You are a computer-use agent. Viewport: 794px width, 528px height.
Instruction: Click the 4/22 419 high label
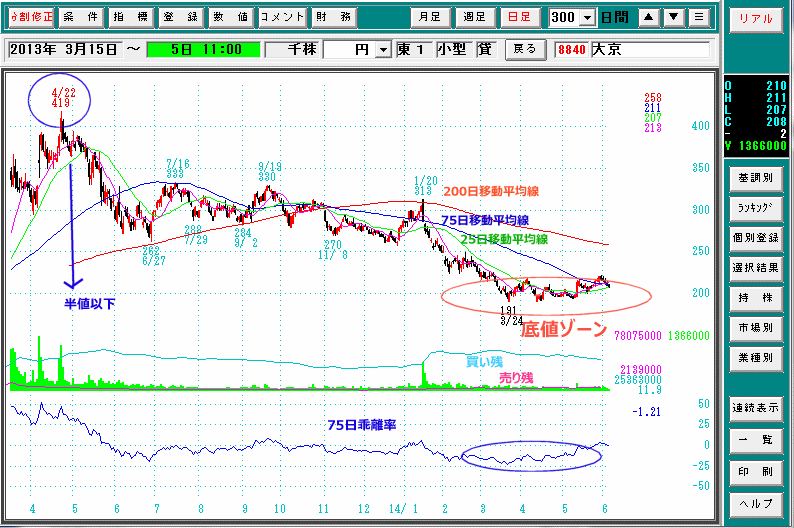pyautogui.click(x=63, y=97)
